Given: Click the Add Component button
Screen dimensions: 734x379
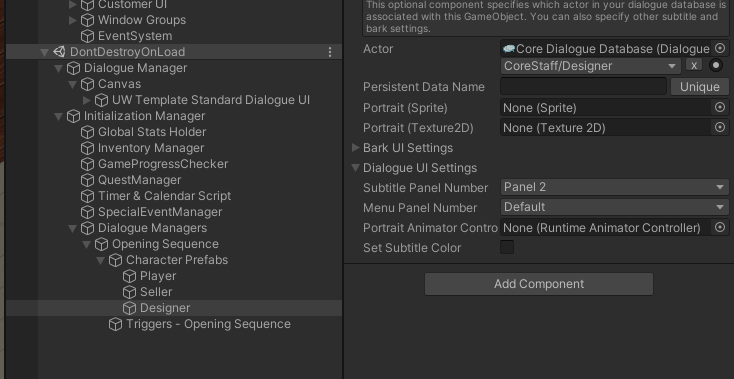Looking at the screenshot, I should click(539, 284).
